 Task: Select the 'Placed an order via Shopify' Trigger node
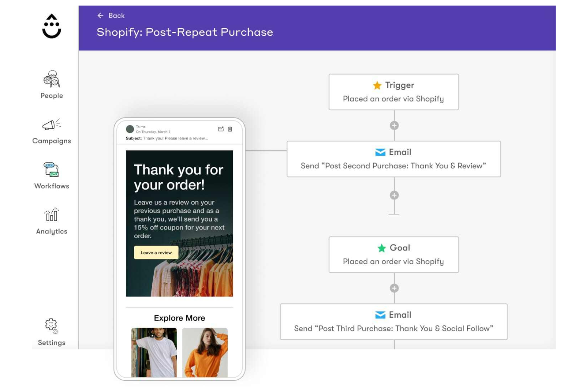click(393, 92)
